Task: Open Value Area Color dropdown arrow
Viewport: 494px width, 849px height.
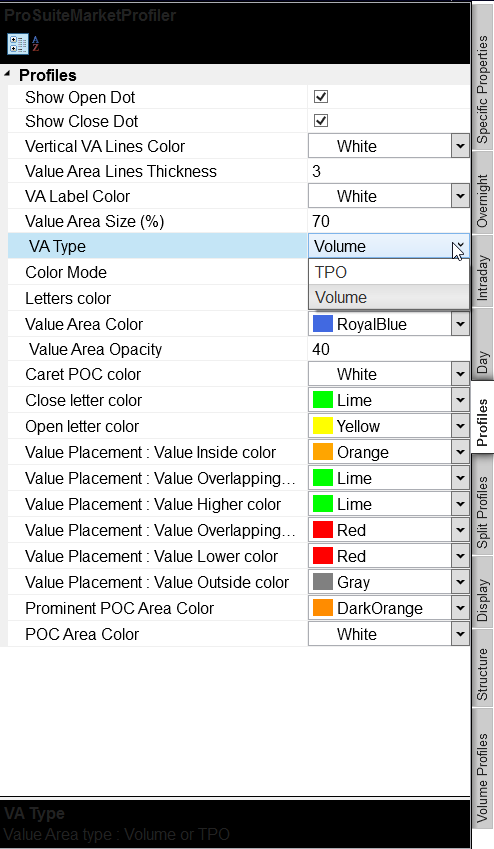Action: pos(460,324)
